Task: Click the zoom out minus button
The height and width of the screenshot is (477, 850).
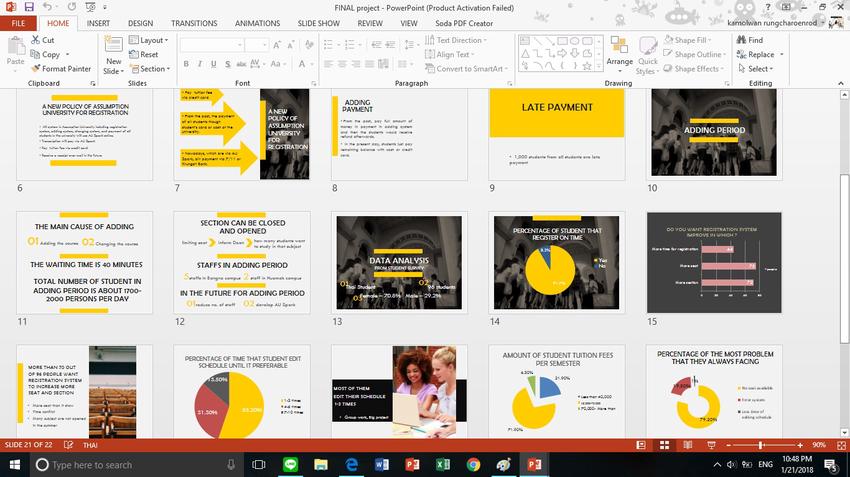Action: 729,445
